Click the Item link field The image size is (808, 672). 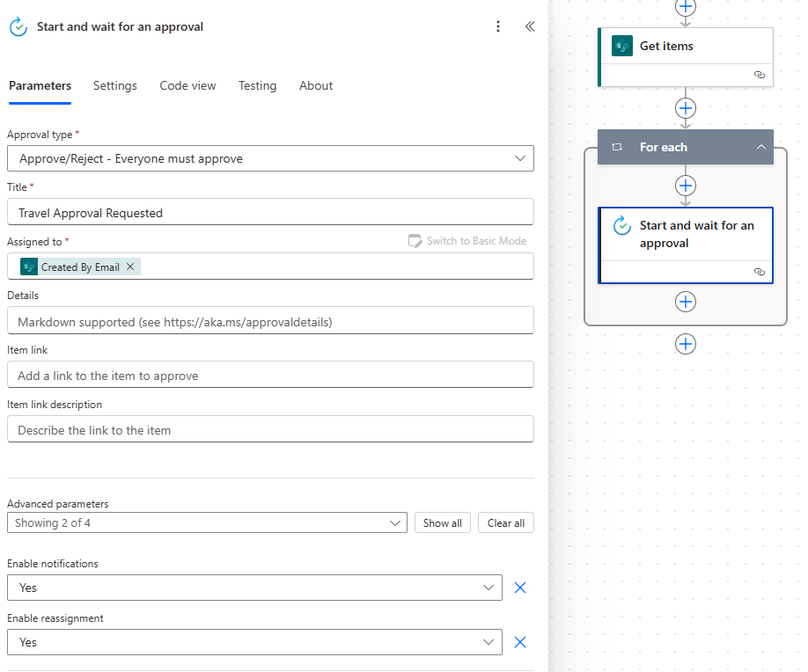coord(270,375)
